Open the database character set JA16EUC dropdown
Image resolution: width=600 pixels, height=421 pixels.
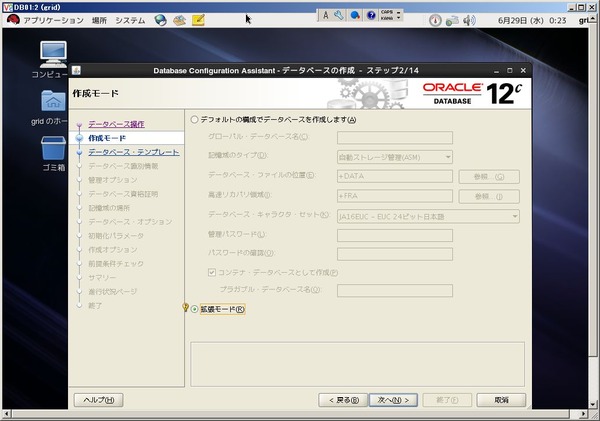(x=428, y=216)
